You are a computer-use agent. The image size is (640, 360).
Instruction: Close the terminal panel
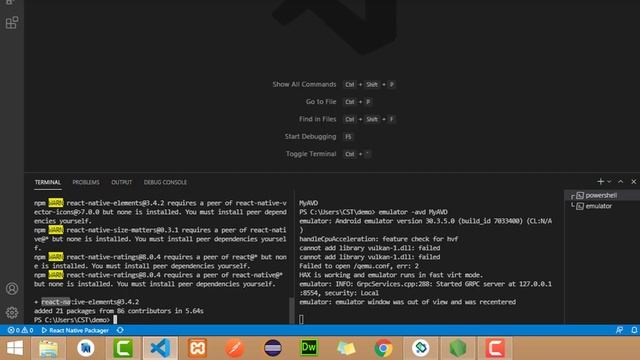[x=633, y=182]
